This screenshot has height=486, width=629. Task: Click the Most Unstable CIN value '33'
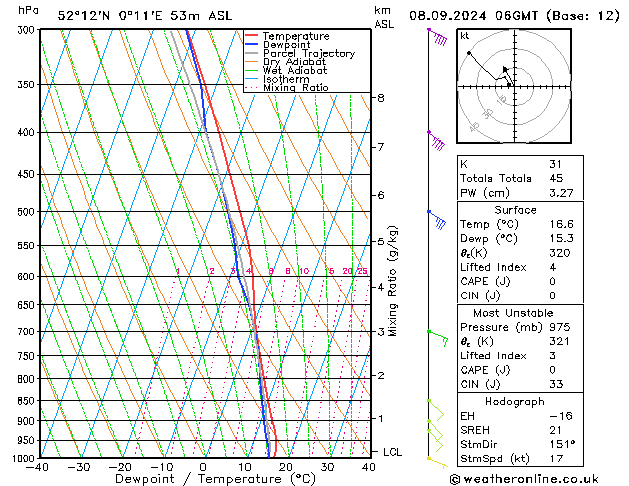pyautogui.click(x=556, y=384)
